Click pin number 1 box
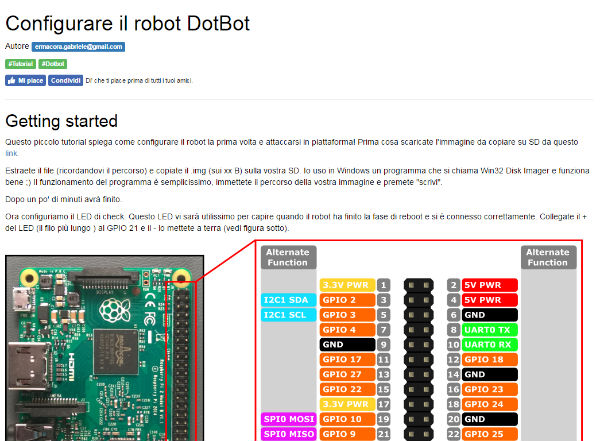 pyautogui.click(x=383, y=285)
